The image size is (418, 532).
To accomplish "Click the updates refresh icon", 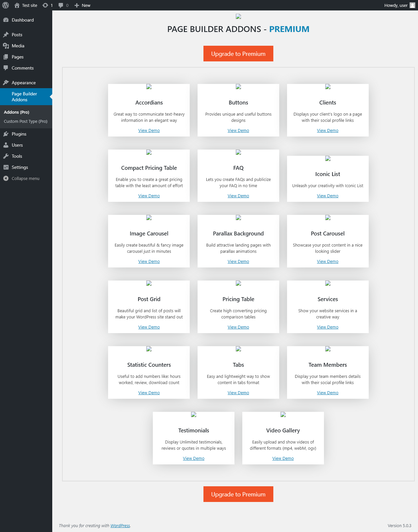I will click(x=45, y=5).
